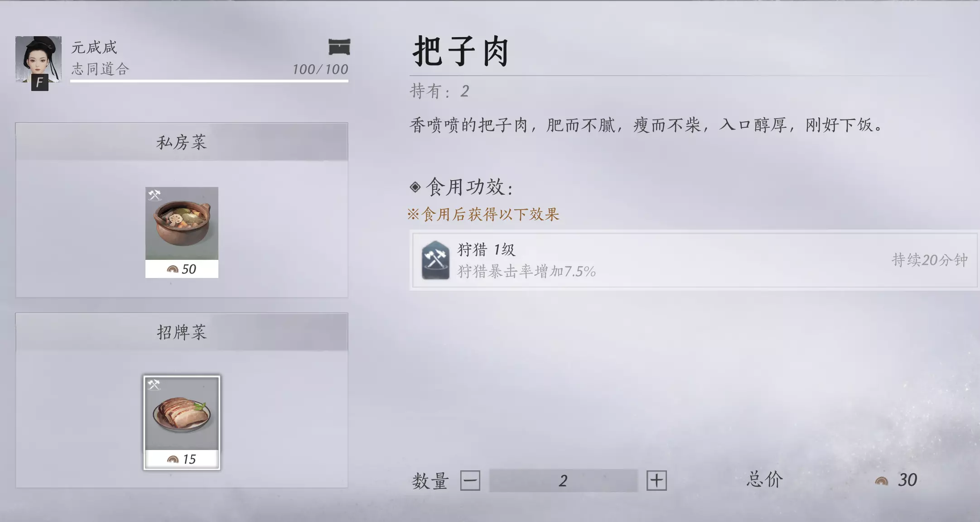Image resolution: width=980 pixels, height=522 pixels.
Task: Click the diamond icon beside 食用功效
Action: pos(415,187)
